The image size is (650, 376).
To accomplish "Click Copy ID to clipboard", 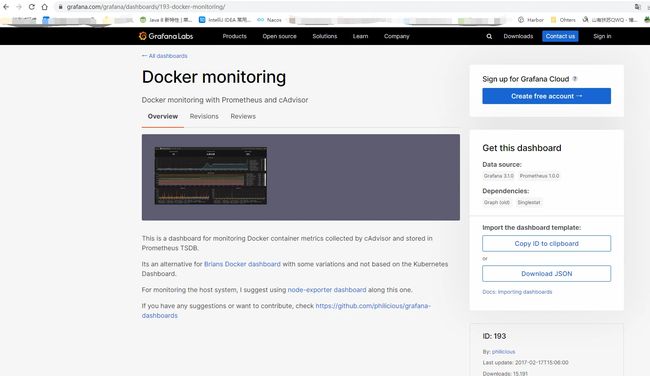I will [546, 243].
